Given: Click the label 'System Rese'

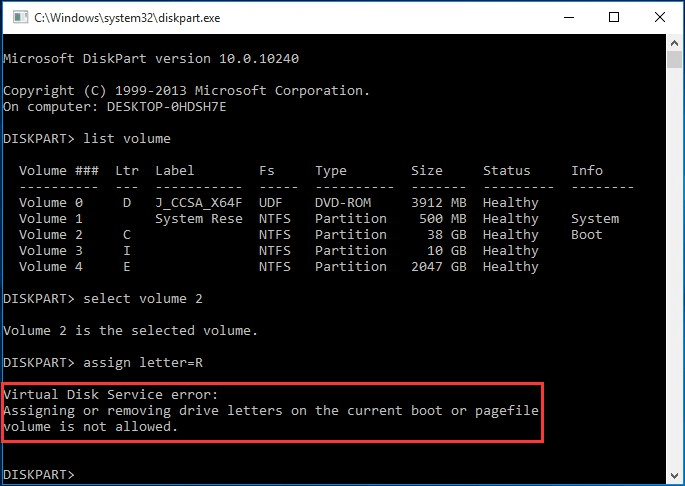Looking at the screenshot, I should (199, 219).
